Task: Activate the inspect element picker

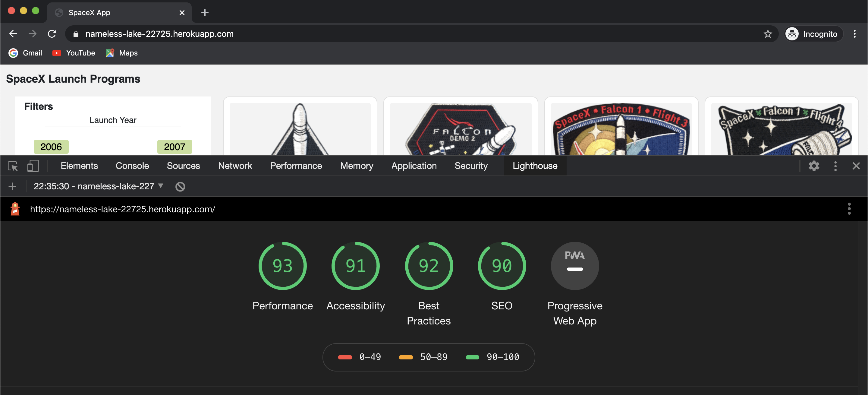Action: coord(13,166)
